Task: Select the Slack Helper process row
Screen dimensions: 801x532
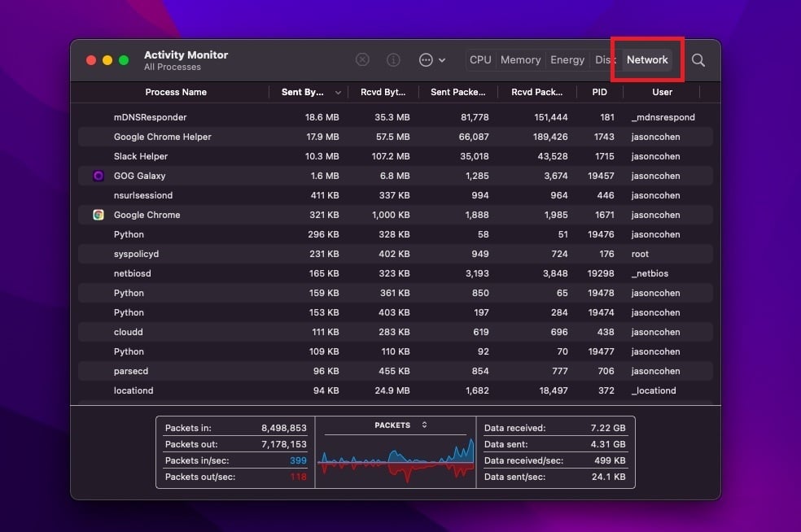Action: pyautogui.click(x=396, y=156)
